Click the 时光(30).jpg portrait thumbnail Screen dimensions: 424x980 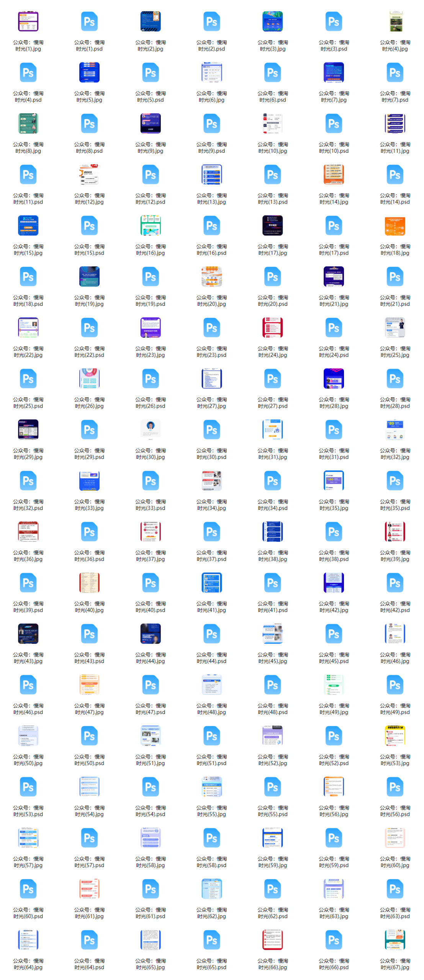151,430
